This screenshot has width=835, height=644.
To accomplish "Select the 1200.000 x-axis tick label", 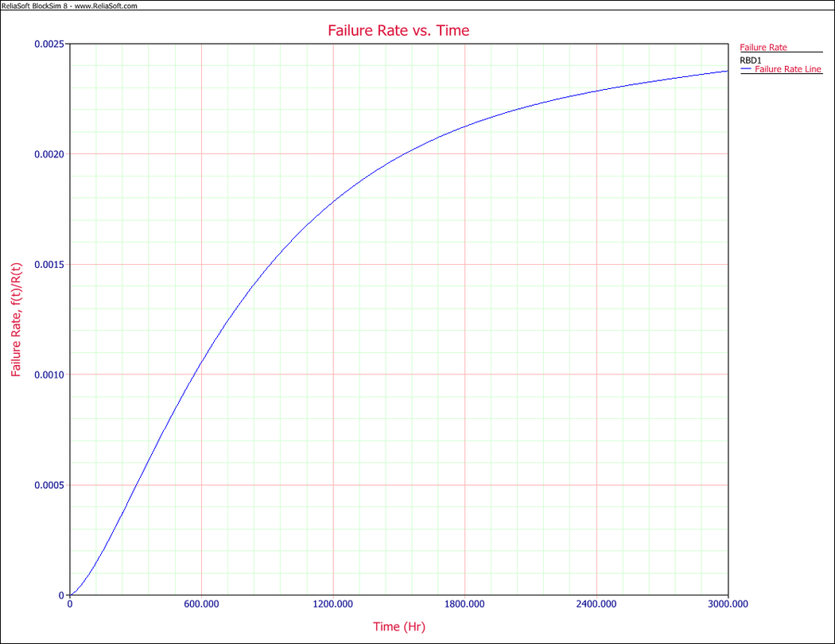I will pyautogui.click(x=333, y=604).
